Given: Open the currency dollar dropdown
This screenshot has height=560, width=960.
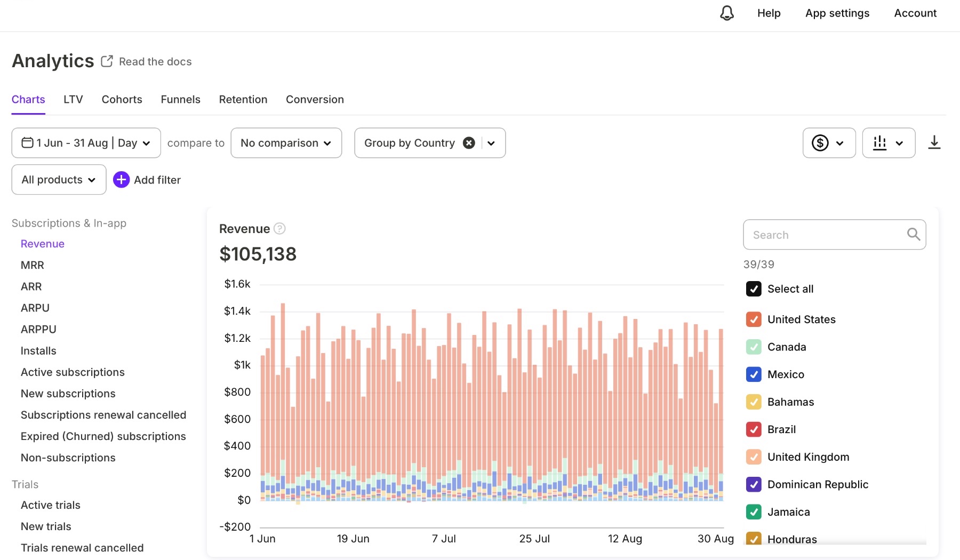Looking at the screenshot, I should click(829, 143).
